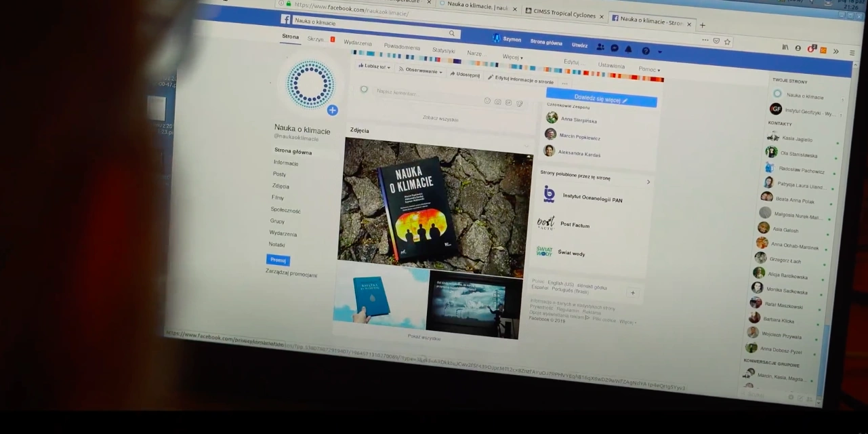This screenshot has width=868, height=434.
Task: Open the help question mark icon
Action: [x=646, y=50]
